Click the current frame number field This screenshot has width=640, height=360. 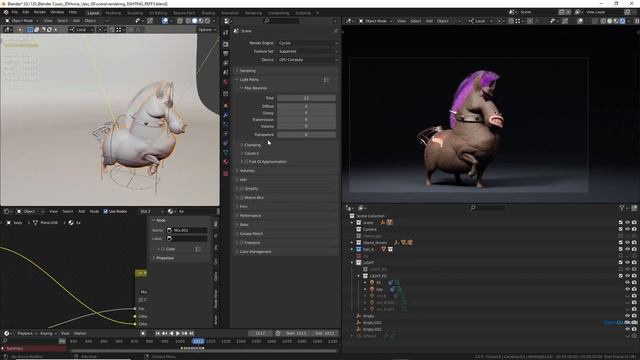click(260, 333)
